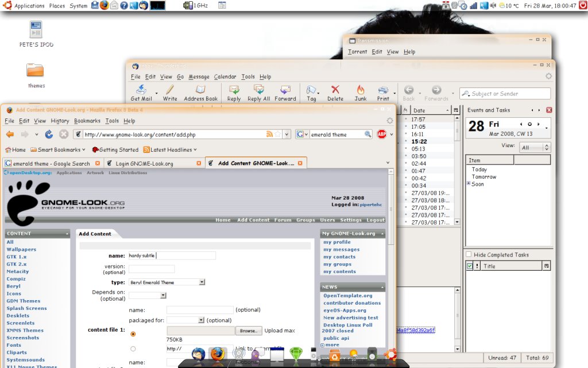
Task: Open Thunderbird Calendar menu
Action: tap(225, 76)
